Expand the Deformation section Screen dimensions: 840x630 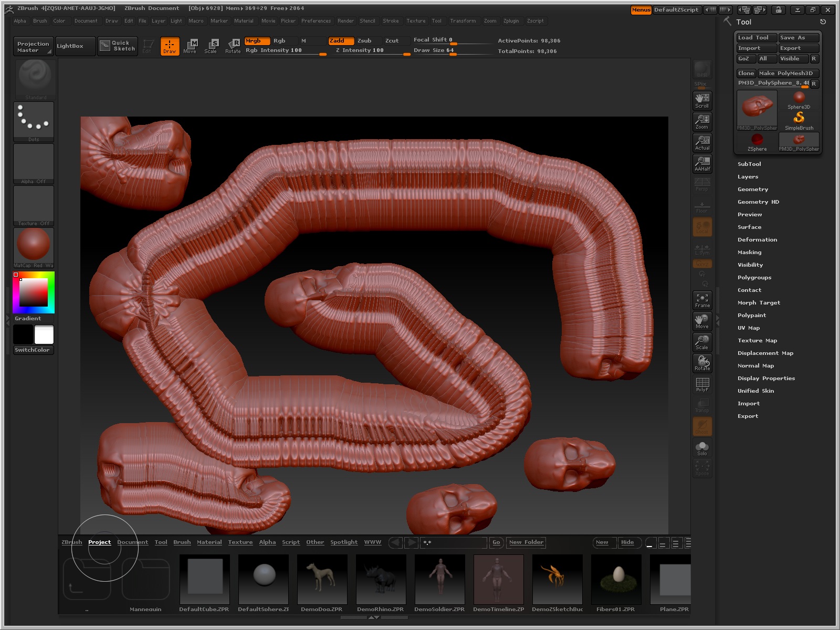(x=757, y=239)
